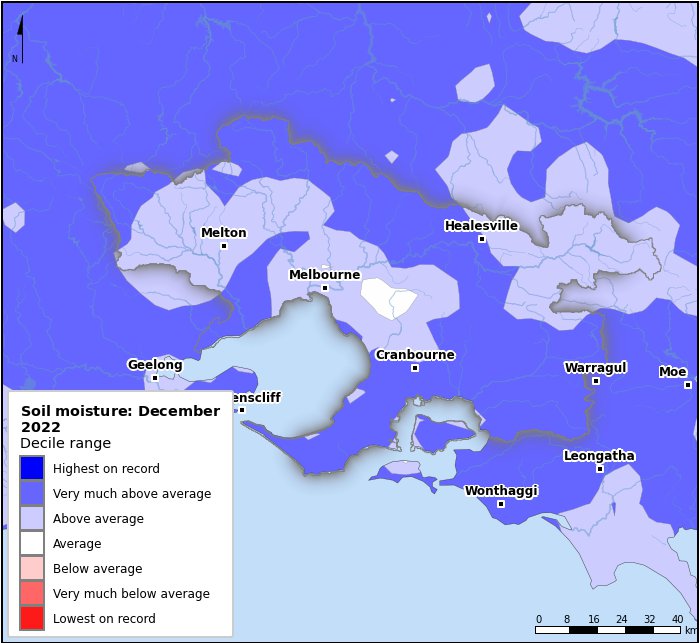700x643 pixels.
Task: Click the Warragul town marker
Action: 596,381
